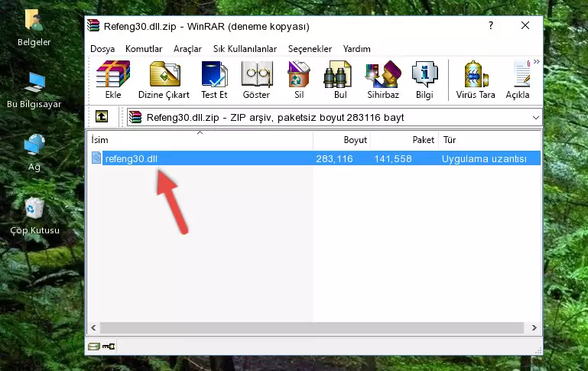Image resolution: width=588 pixels, height=371 pixels.
Task: Click the title bar help question mark
Action: pos(491,25)
